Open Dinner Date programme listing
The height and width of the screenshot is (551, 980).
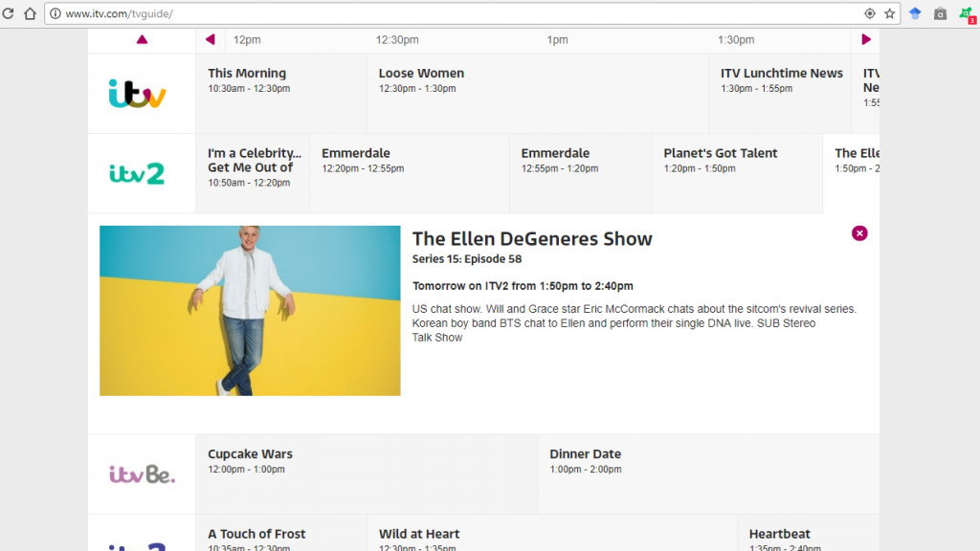point(709,474)
